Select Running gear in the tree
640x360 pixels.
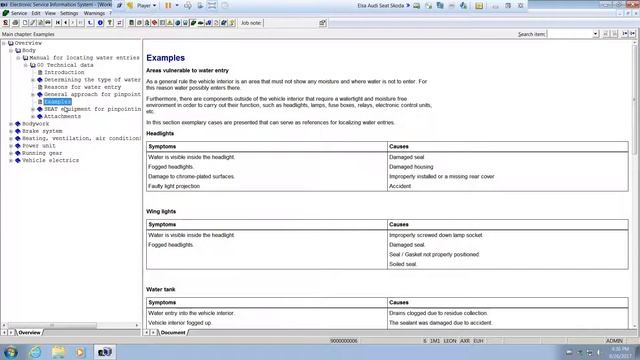42,153
